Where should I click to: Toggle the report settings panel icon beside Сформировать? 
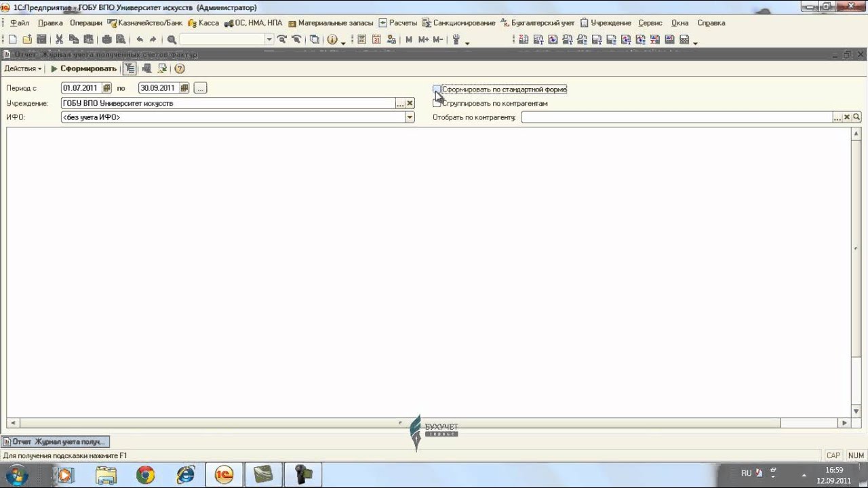[x=129, y=68]
